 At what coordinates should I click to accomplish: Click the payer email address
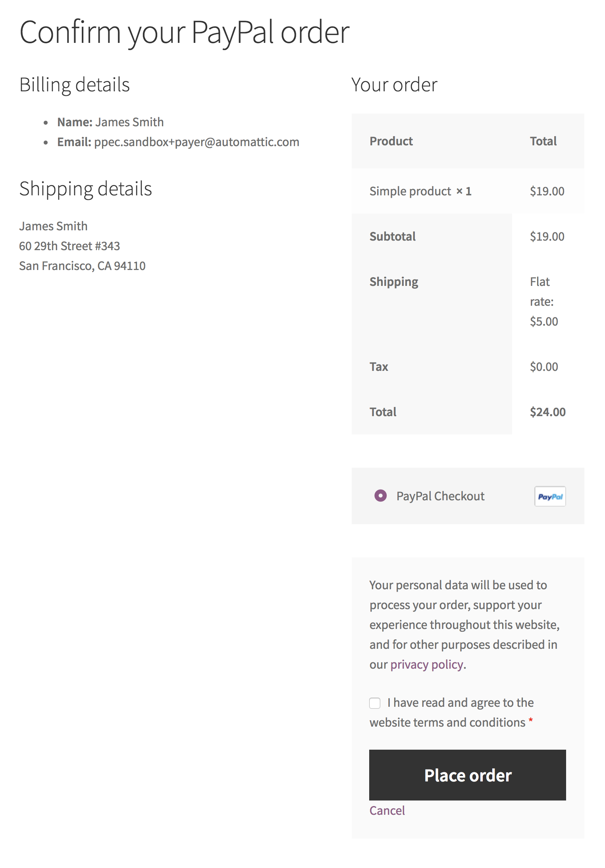click(x=197, y=142)
